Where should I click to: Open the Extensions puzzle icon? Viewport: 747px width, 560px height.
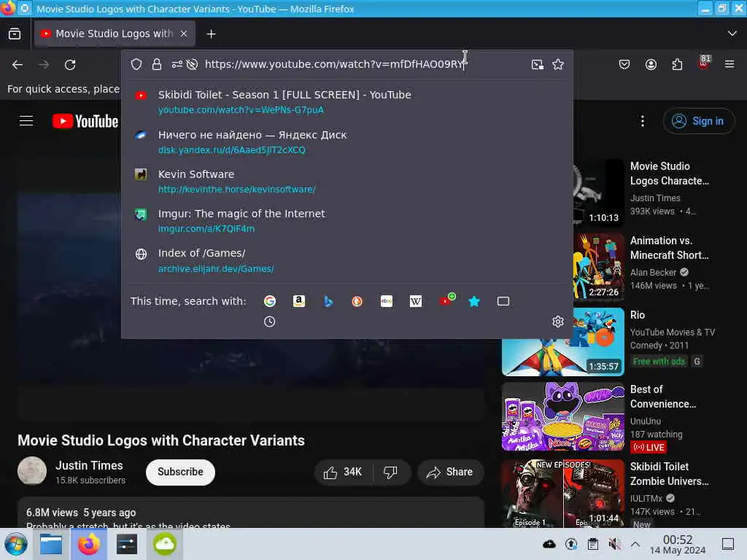[x=677, y=64]
